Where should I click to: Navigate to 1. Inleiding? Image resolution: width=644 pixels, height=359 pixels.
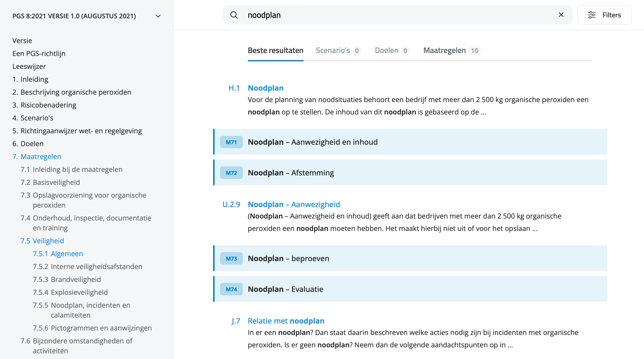(x=30, y=79)
